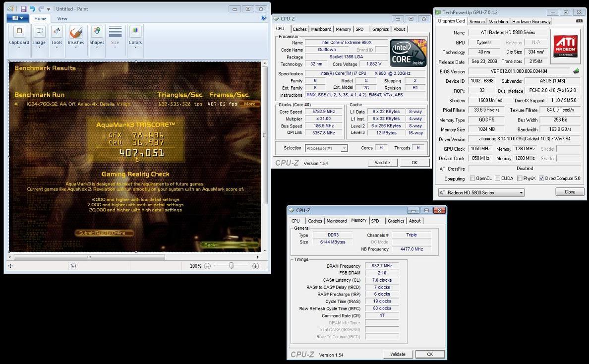Image resolution: width=589 pixels, height=364 pixels.
Task: Open Caches tab in top CPU-Z window
Action: [x=299, y=29]
